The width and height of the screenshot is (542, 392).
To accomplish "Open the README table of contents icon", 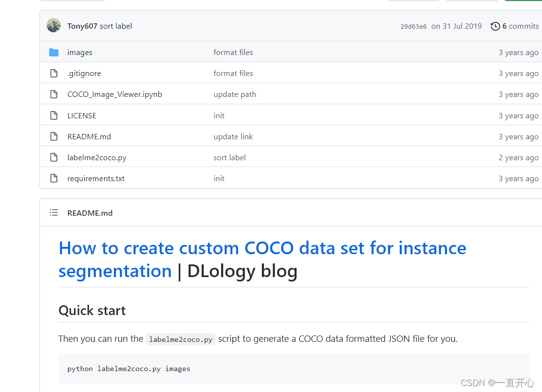I will (54, 213).
